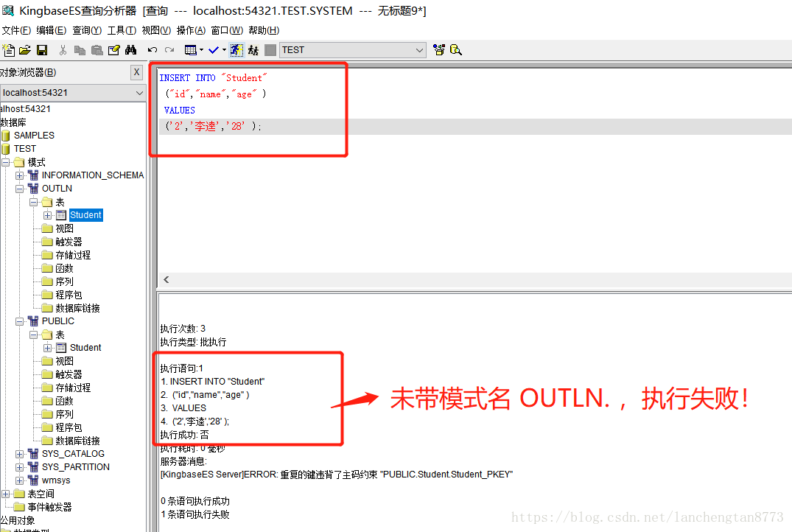
Task: Click the clear/edit window toolbar icon
Action: [114, 50]
